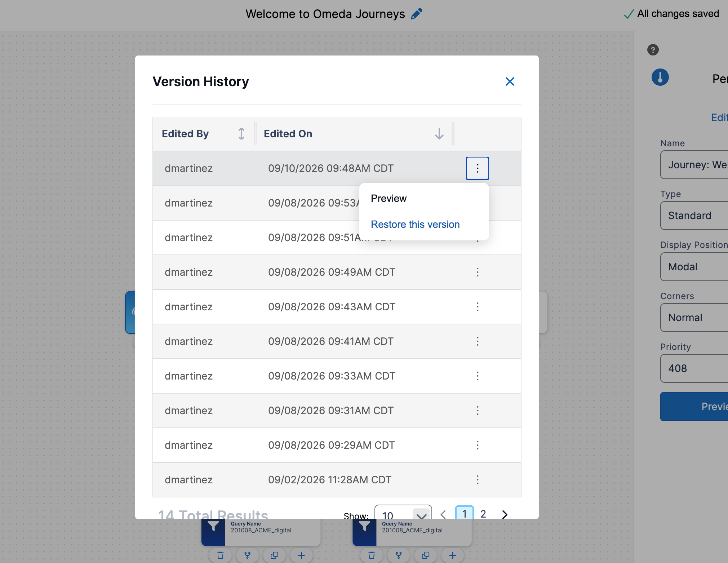Viewport: 728px width, 563px height.
Task: Close the Version History dialog
Action: [510, 81]
